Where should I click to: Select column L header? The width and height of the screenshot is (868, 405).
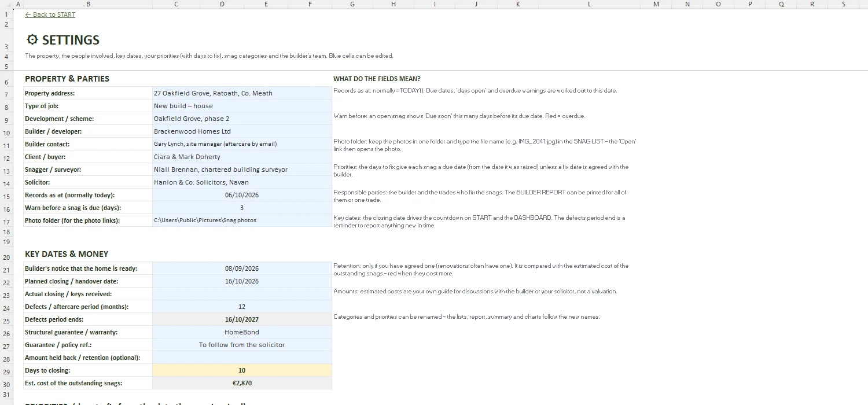[x=589, y=4]
